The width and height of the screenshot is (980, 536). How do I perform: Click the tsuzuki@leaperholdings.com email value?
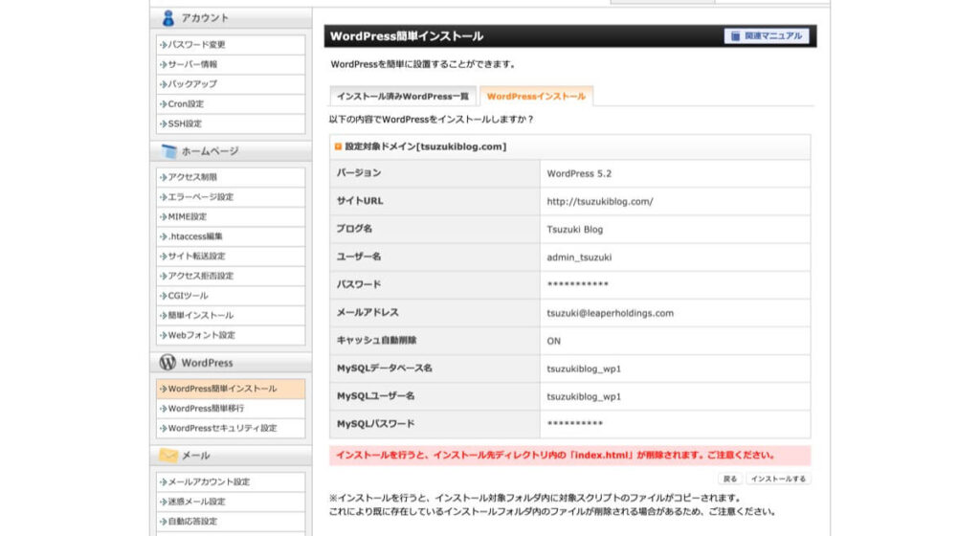click(x=610, y=313)
